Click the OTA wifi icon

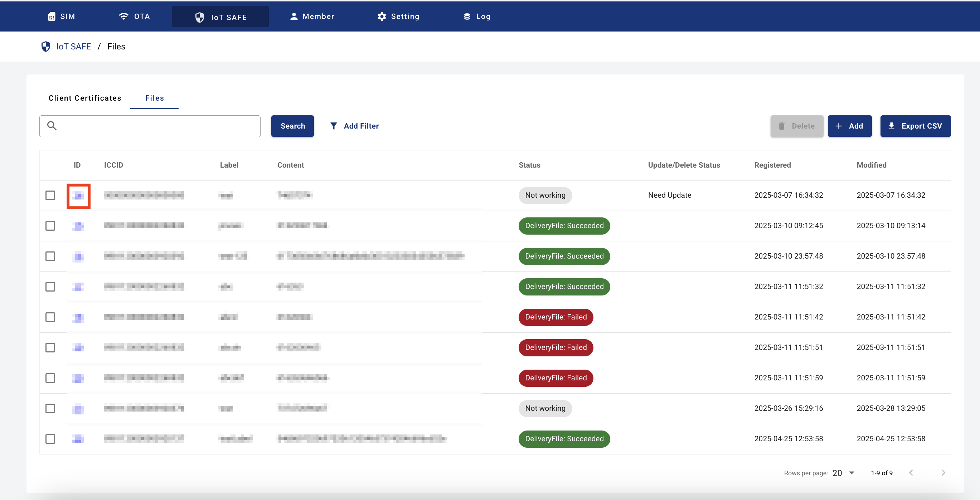tap(123, 16)
